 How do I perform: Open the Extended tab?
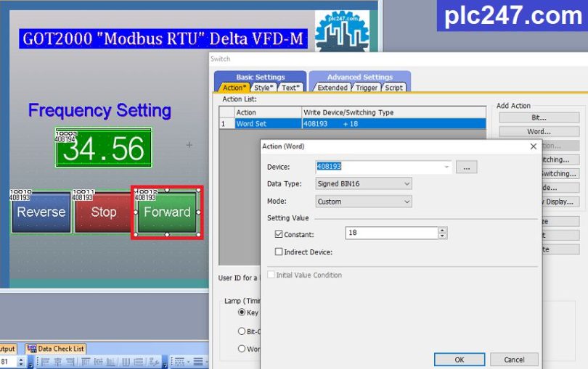tap(332, 88)
